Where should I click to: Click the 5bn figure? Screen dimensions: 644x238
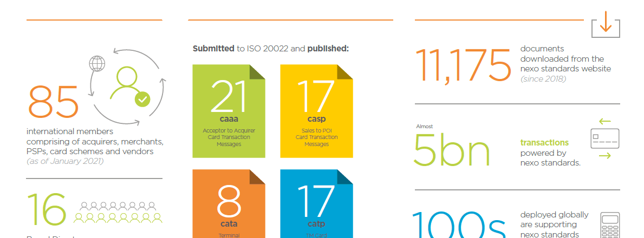coord(452,149)
